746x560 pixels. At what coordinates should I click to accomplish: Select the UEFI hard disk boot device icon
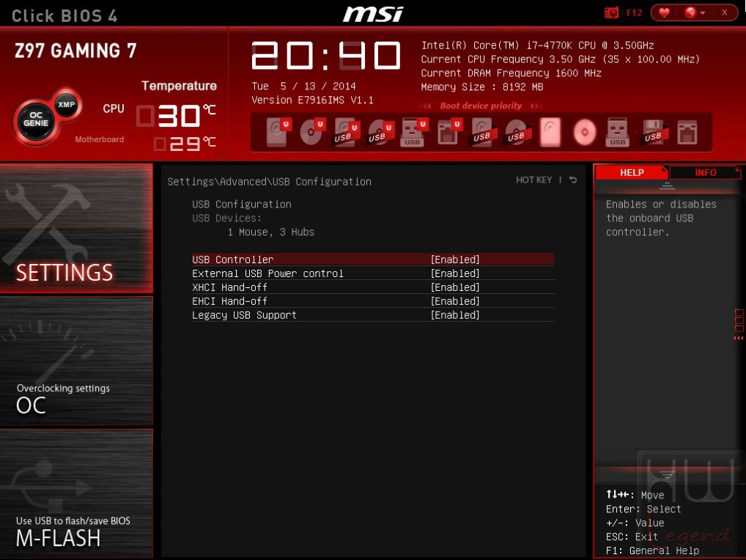278,132
